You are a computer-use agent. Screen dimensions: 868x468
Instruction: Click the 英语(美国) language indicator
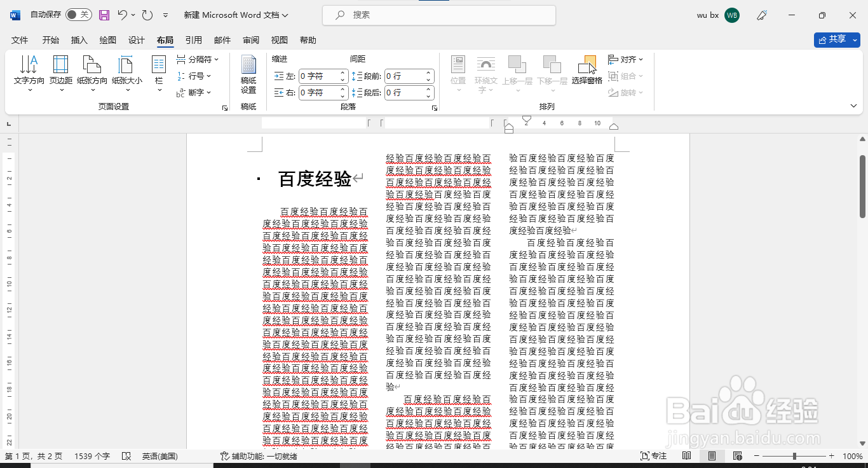point(159,456)
